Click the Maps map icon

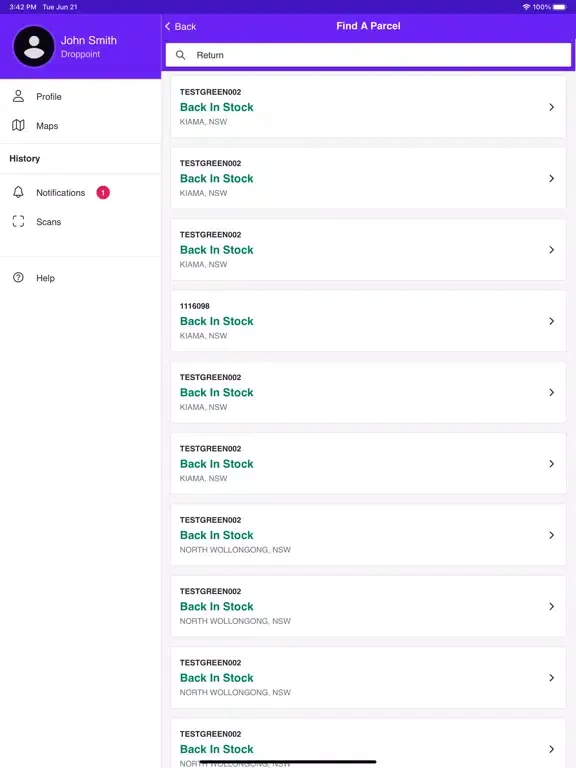point(18,125)
